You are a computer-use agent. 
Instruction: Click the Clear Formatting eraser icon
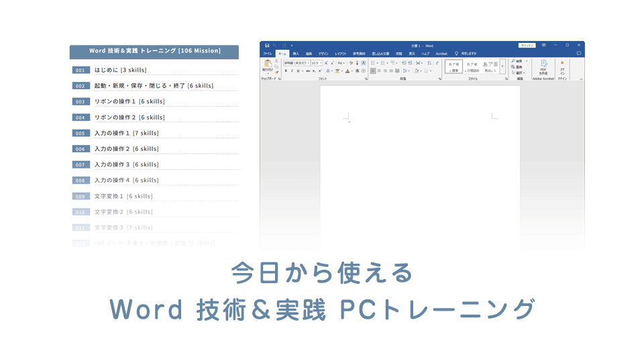[x=351, y=62]
